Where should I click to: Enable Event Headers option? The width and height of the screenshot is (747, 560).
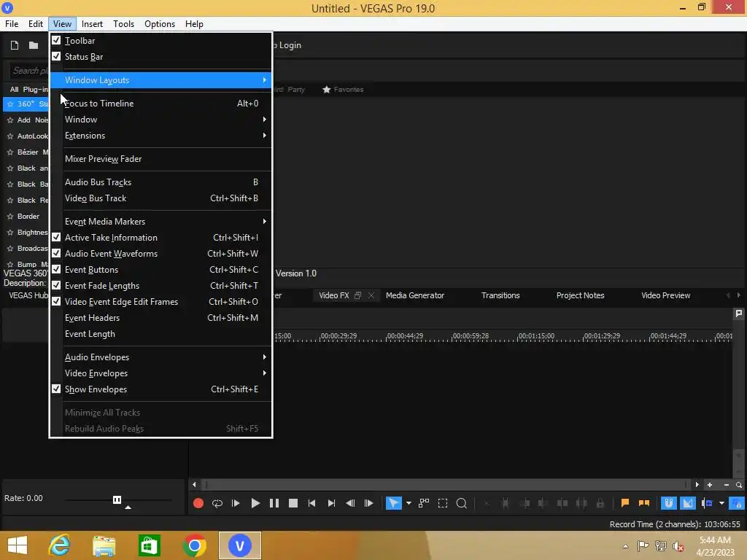[160, 318]
